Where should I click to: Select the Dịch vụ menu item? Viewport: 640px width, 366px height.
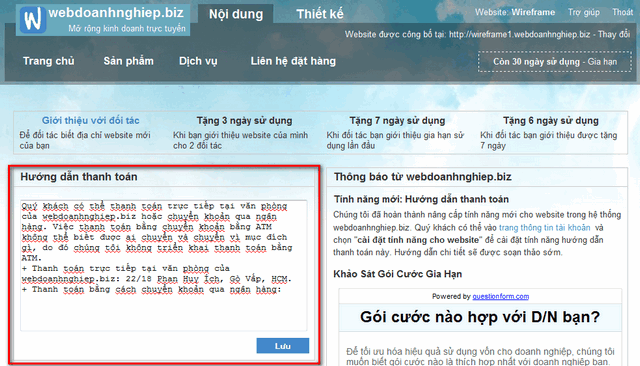pos(198,61)
